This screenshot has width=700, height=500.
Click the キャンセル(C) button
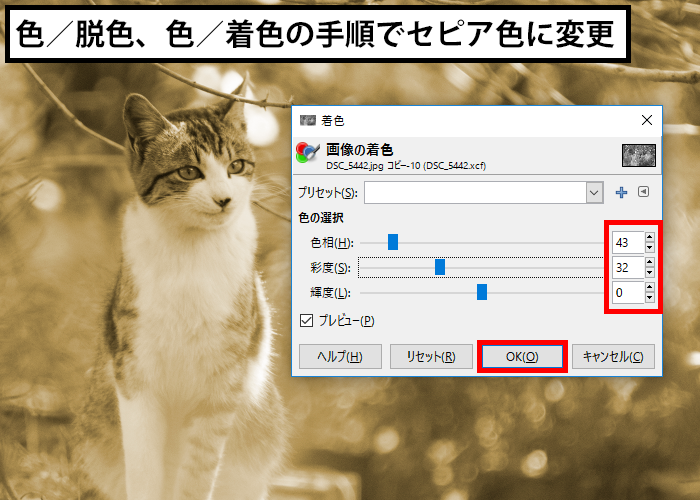pos(613,356)
